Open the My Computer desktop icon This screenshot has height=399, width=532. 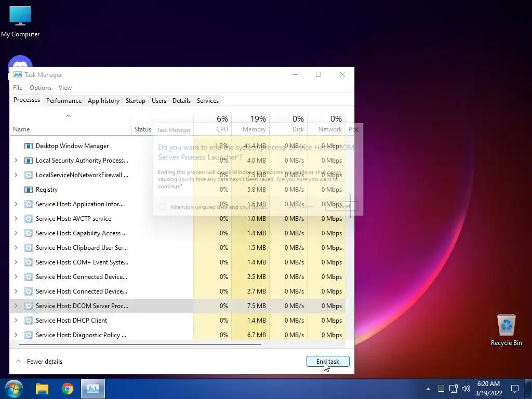pos(20,22)
